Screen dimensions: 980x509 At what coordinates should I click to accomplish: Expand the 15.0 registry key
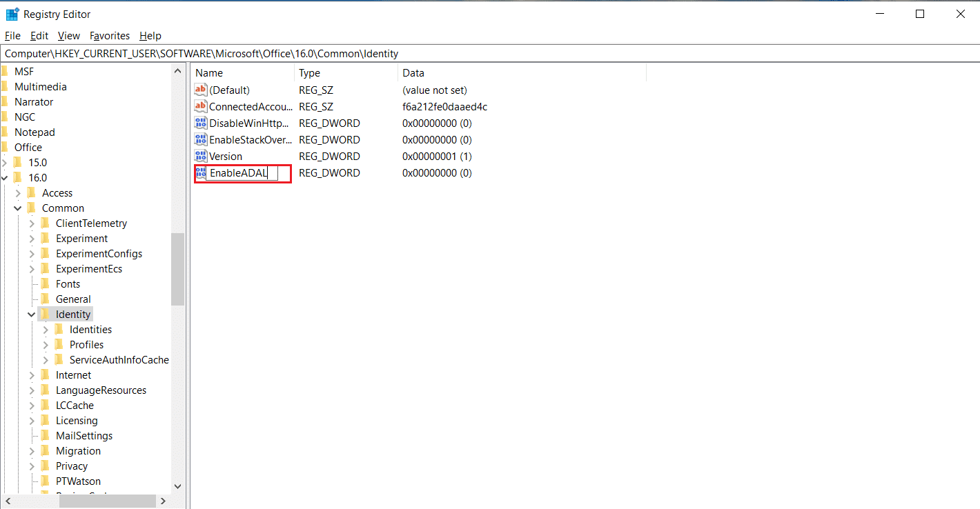click(6, 163)
